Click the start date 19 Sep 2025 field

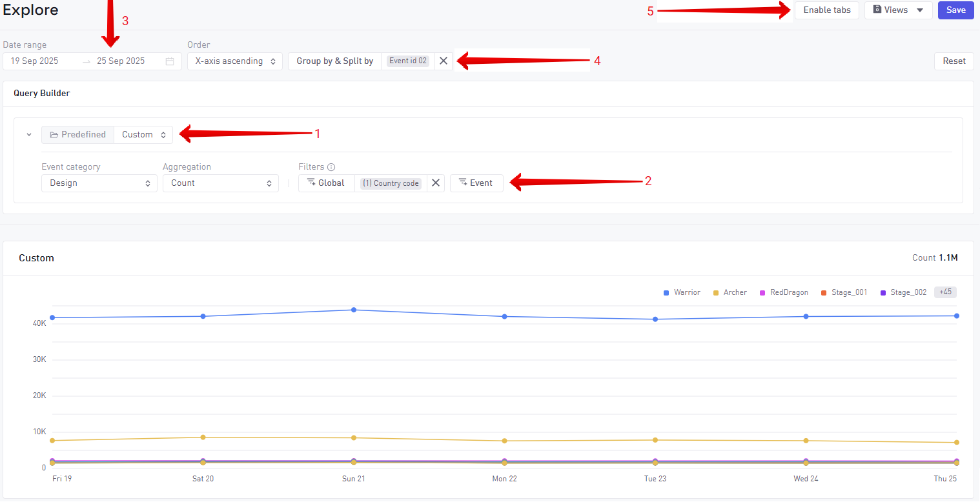pyautogui.click(x=35, y=61)
